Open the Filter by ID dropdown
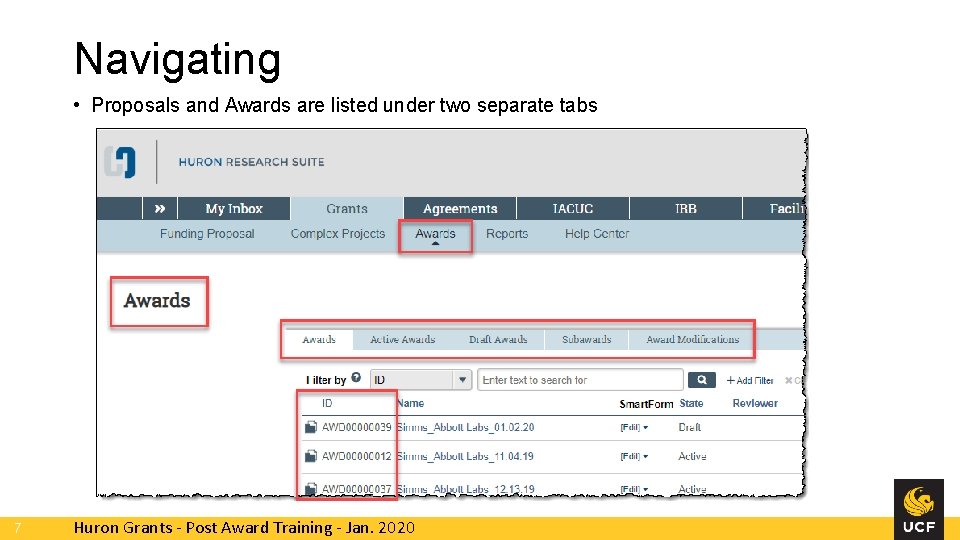This screenshot has height=540, width=960. point(421,380)
